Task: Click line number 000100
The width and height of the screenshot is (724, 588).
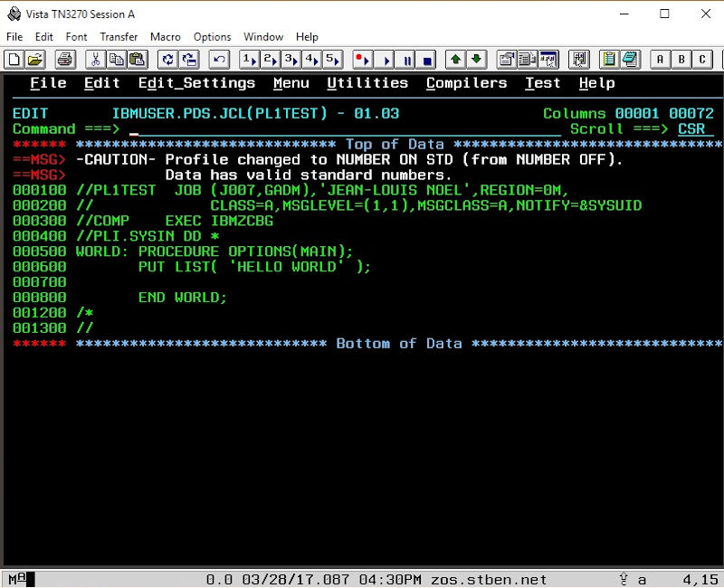Action: [39, 190]
